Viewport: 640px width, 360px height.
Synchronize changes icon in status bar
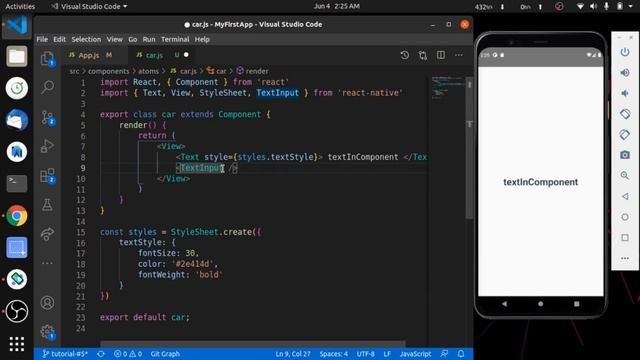[x=101, y=354]
